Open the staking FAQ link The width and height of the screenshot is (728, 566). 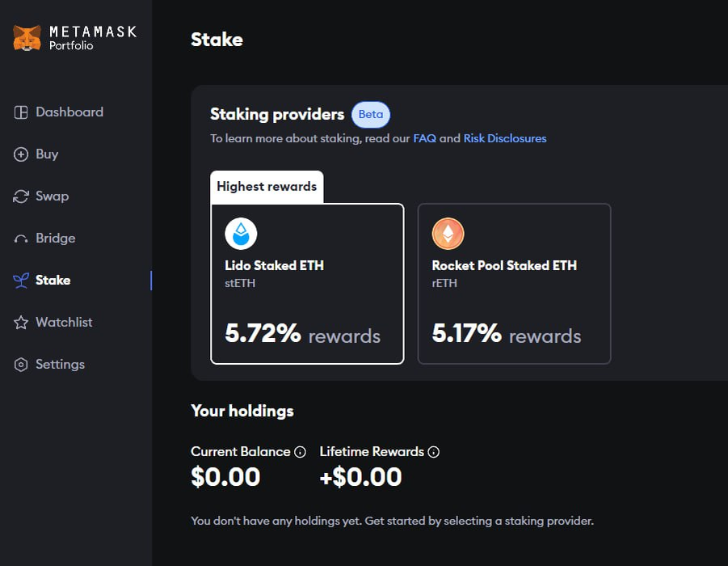424,138
